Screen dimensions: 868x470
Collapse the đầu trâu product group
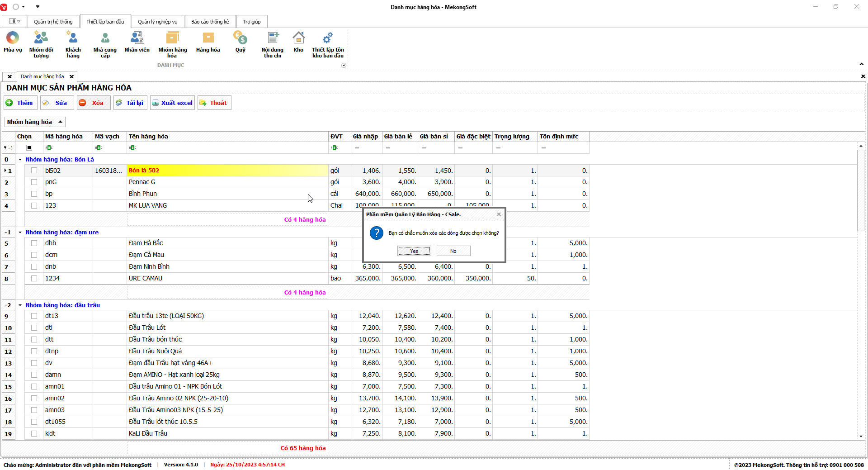coord(20,305)
